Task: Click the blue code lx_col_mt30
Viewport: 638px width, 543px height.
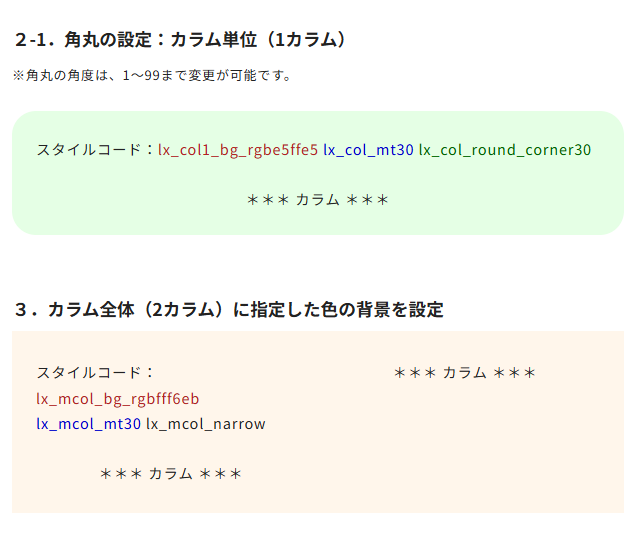Action: 368,150
